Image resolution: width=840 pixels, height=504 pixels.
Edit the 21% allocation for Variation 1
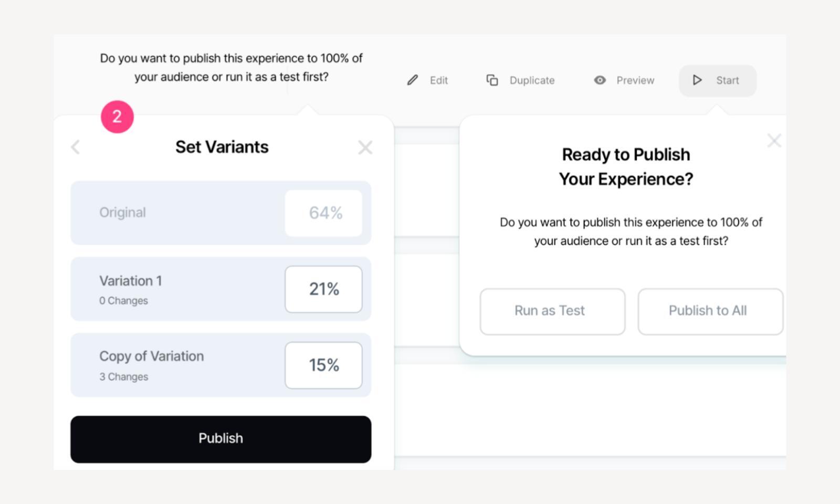323,289
